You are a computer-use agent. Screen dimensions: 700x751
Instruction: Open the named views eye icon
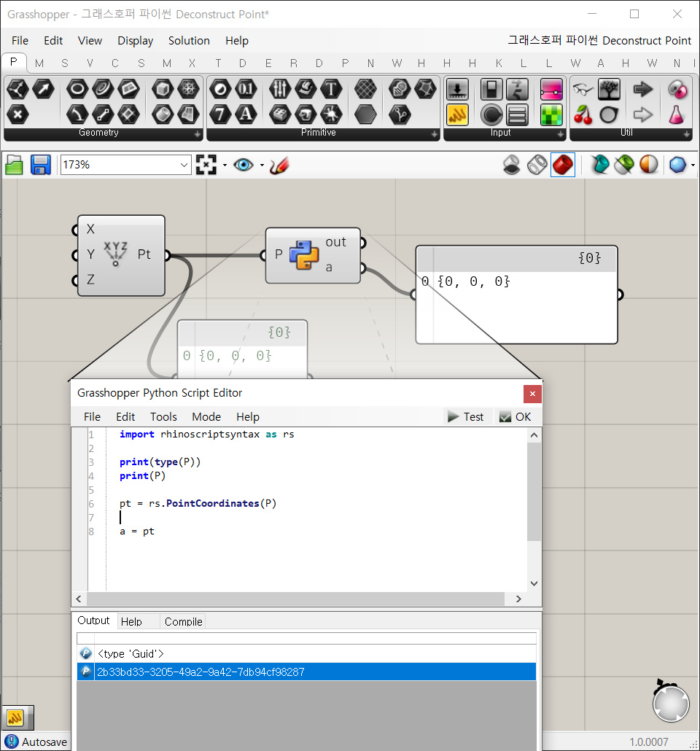click(x=244, y=166)
